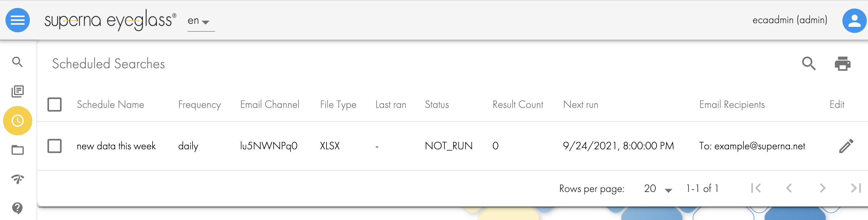
Task: Open the table search magnifier icon
Action: (x=809, y=63)
